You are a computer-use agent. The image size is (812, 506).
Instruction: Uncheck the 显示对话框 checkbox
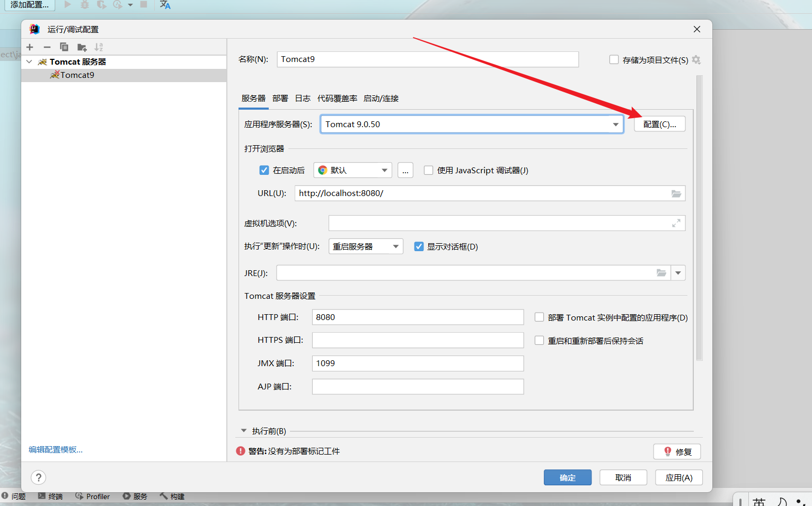419,246
